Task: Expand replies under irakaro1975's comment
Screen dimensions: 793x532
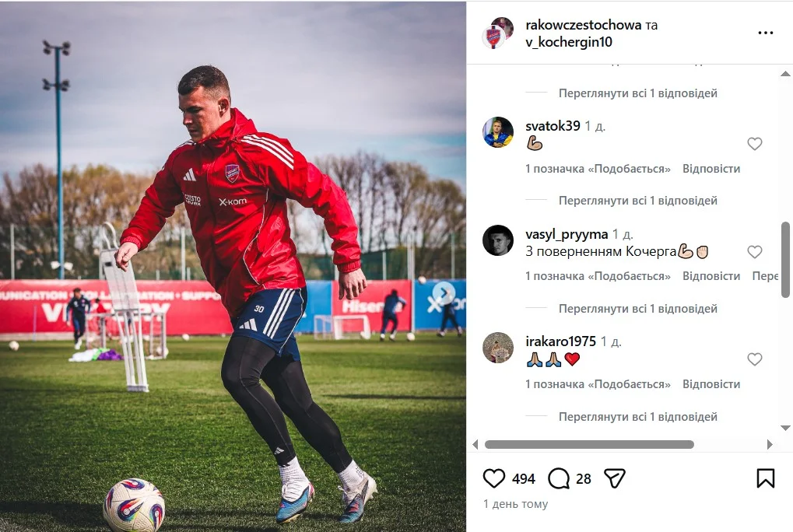Action: coord(637,417)
